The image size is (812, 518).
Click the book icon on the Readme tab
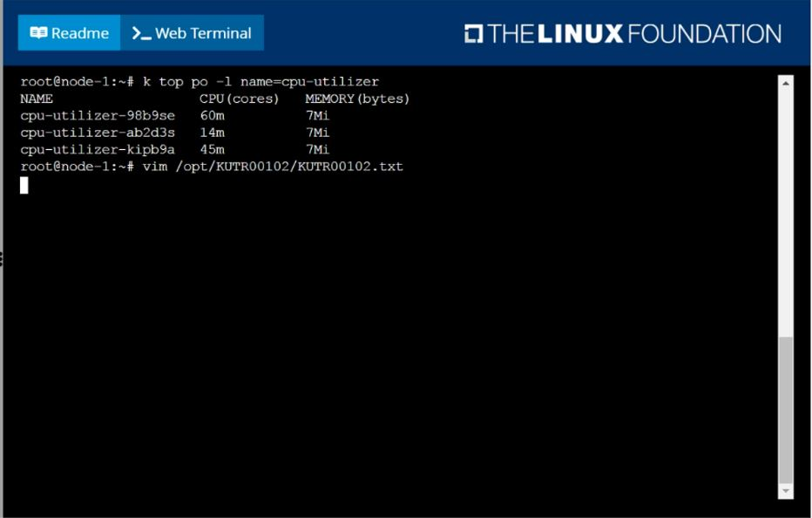coord(38,33)
